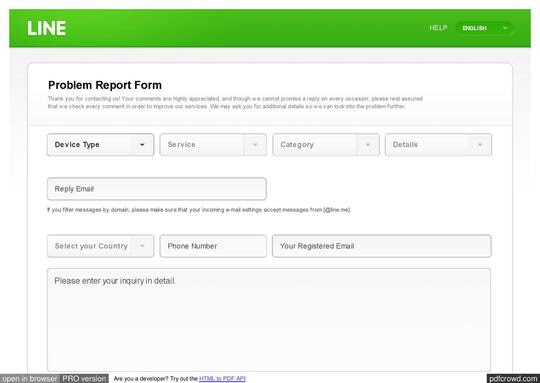The width and height of the screenshot is (540, 383).
Task: Open the HTML to PDF API link
Action: 222,379
